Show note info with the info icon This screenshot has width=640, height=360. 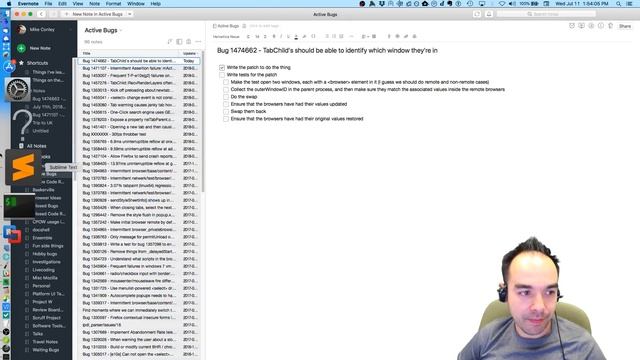point(601,26)
